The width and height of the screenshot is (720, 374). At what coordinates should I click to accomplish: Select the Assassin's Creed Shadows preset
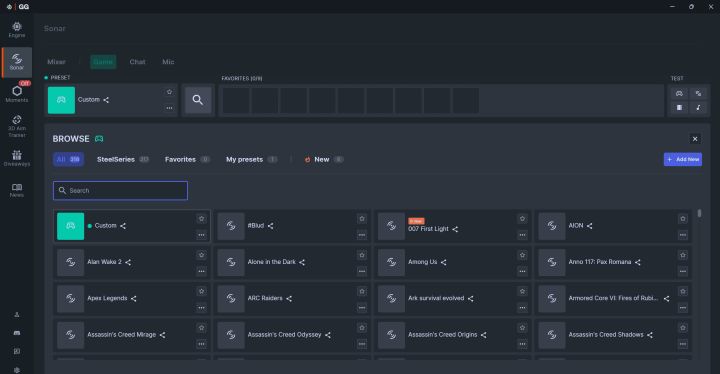click(613, 335)
